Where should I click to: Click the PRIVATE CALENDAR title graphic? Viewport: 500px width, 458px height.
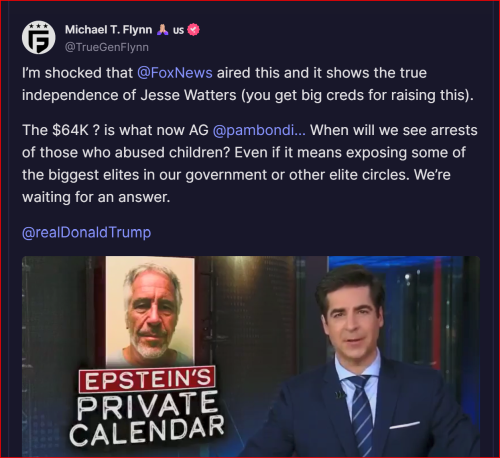(x=147, y=418)
